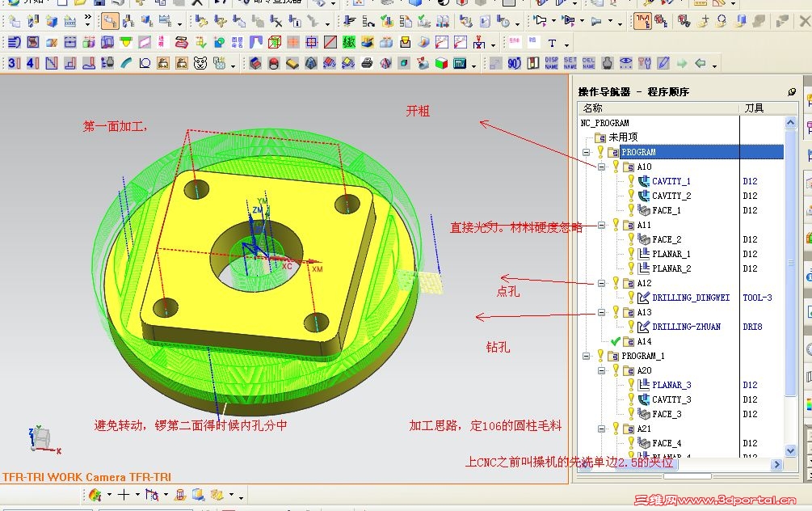
Task: Collapse the A13 group
Action: point(602,313)
